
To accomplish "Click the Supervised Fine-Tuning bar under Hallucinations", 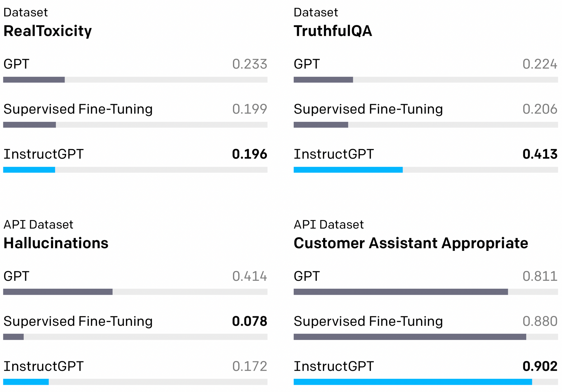I will [x=13, y=337].
